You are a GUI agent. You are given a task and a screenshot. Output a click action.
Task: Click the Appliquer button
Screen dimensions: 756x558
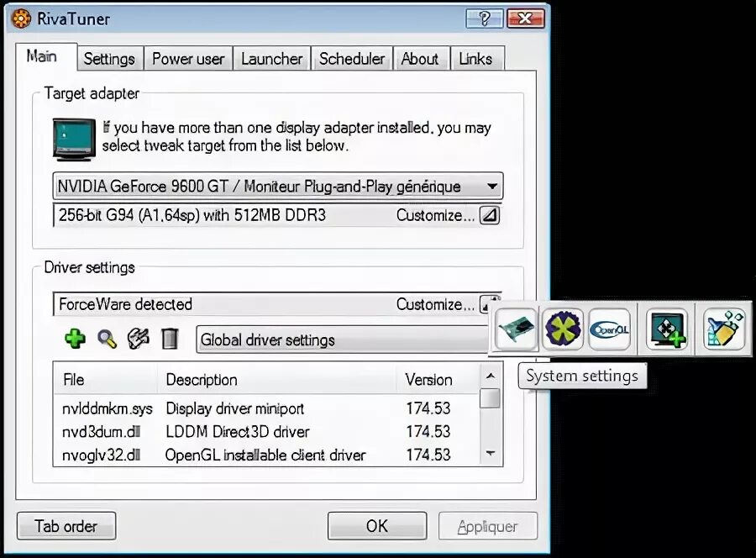coord(488,526)
